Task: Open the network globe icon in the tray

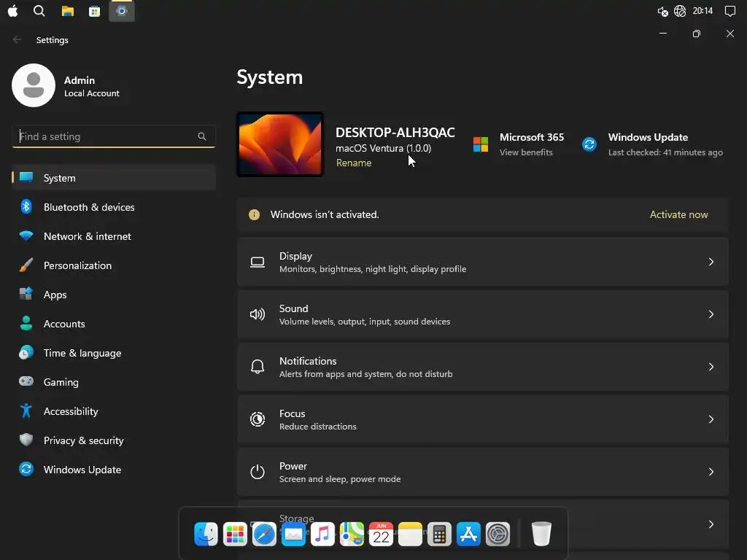Action: click(x=680, y=11)
